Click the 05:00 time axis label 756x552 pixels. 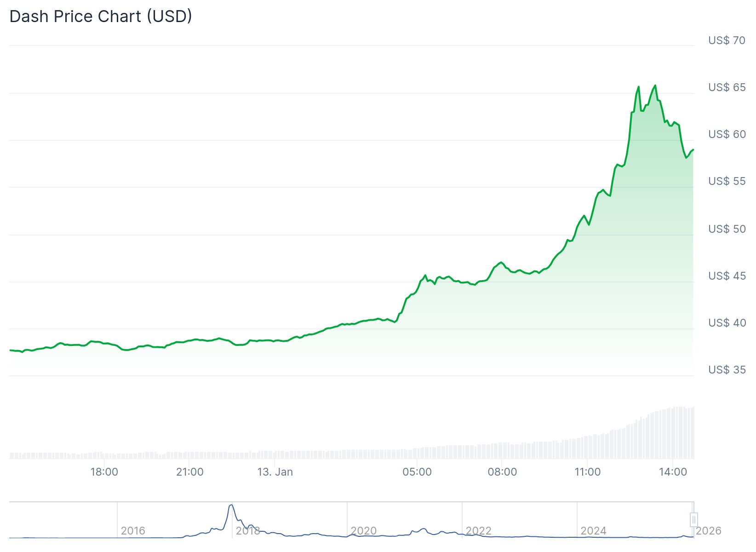click(417, 472)
